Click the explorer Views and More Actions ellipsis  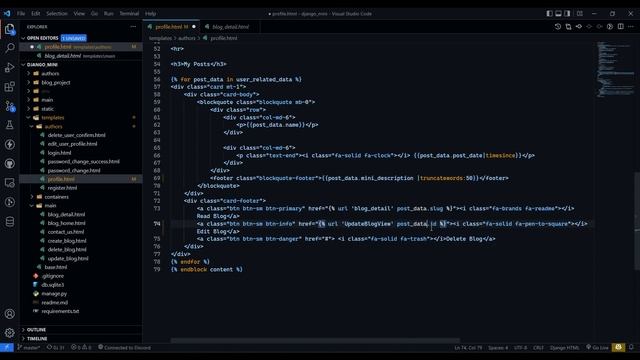point(133,27)
